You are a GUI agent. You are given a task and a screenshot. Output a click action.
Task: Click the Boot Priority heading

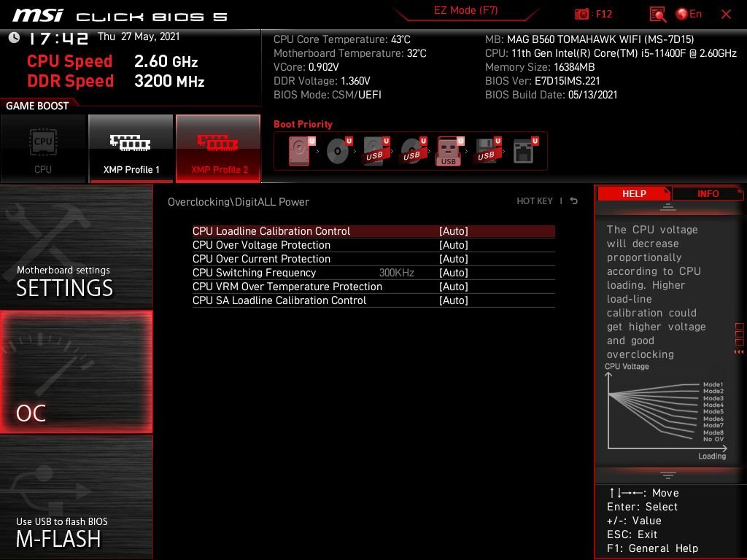coord(303,124)
